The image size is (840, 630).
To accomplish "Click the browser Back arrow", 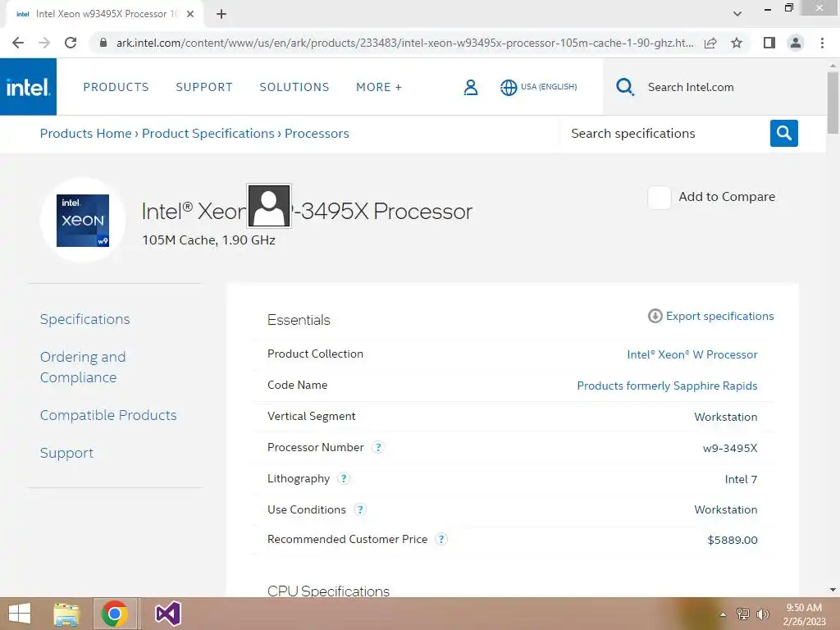I will pyautogui.click(x=18, y=43).
